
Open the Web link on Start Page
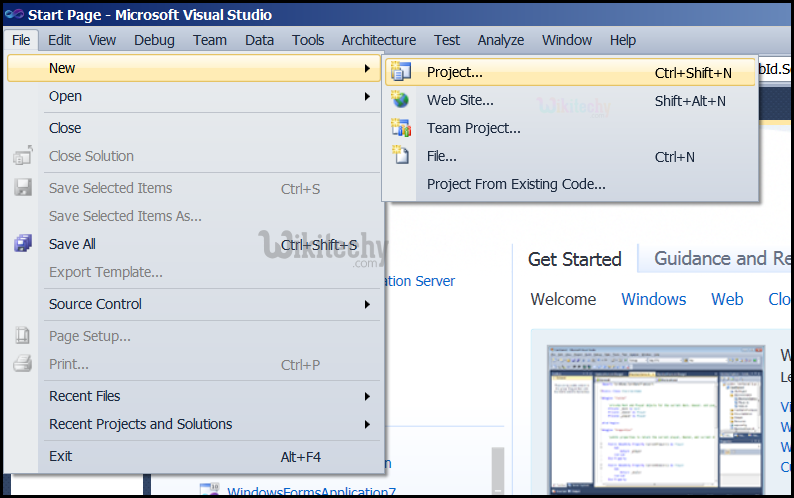[727, 299]
